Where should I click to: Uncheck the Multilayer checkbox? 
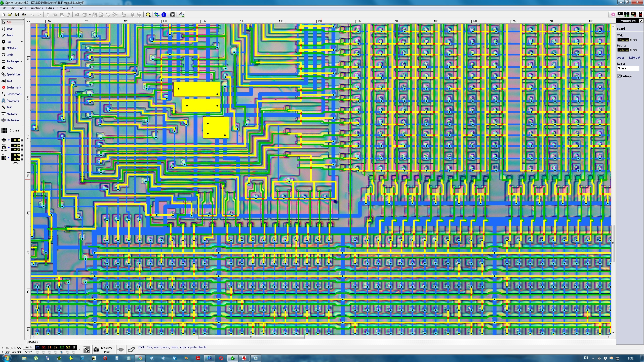tap(619, 76)
